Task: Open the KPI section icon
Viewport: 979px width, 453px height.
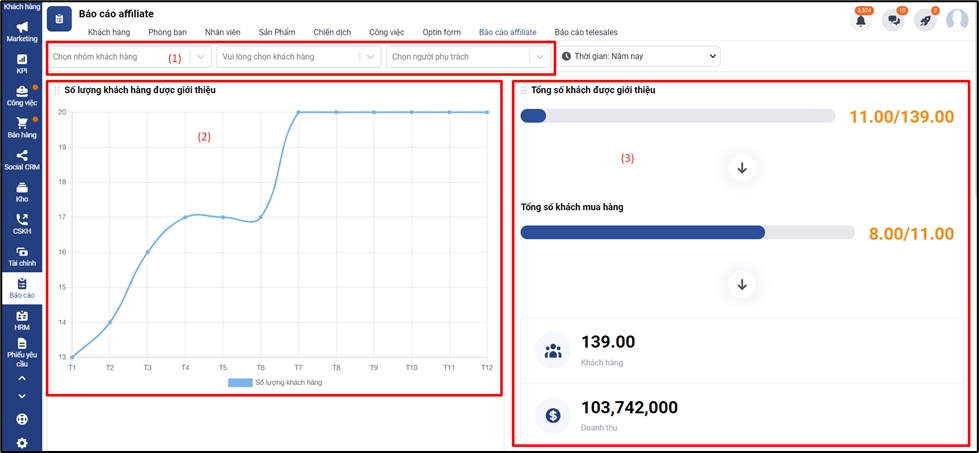Action: point(22,63)
